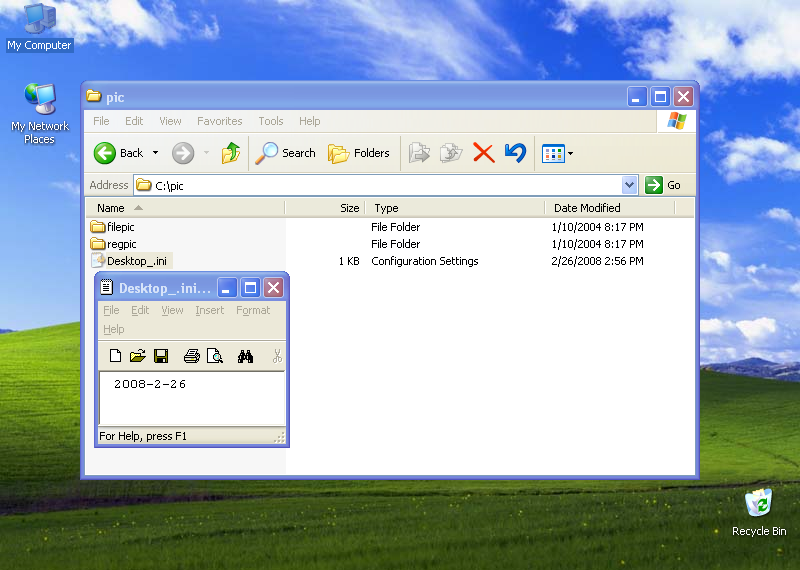
Task: Click the Copy To toolbar icon
Action: click(451, 153)
